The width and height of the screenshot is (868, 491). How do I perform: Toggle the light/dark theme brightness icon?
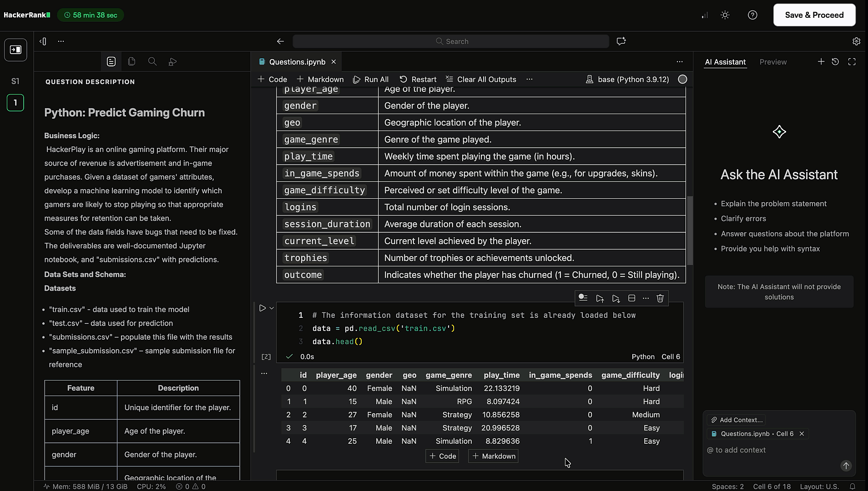725,15
